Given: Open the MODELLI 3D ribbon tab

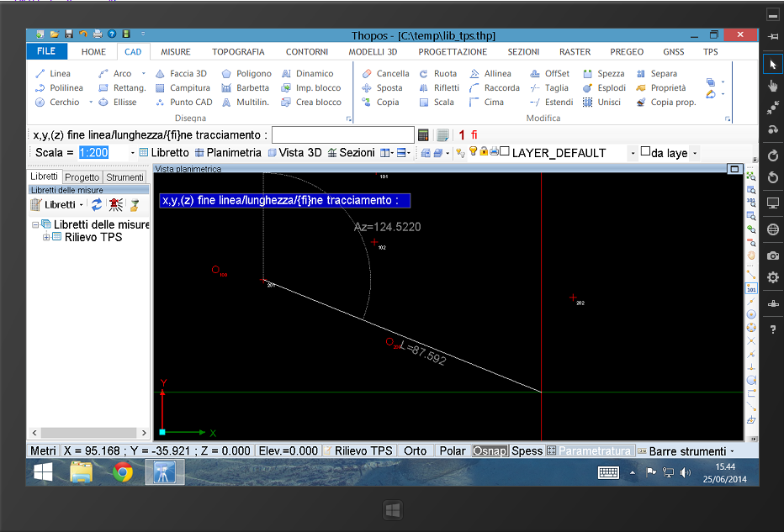Looking at the screenshot, I should click(x=373, y=52).
